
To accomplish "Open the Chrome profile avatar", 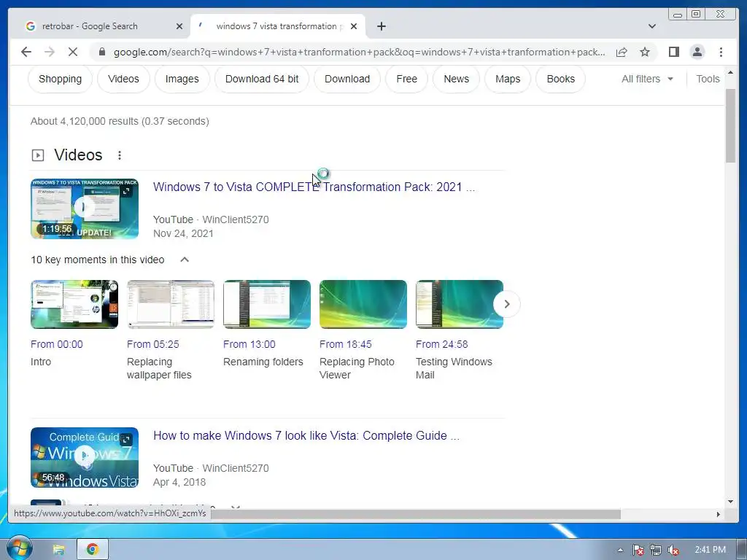I will [x=697, y=52].
